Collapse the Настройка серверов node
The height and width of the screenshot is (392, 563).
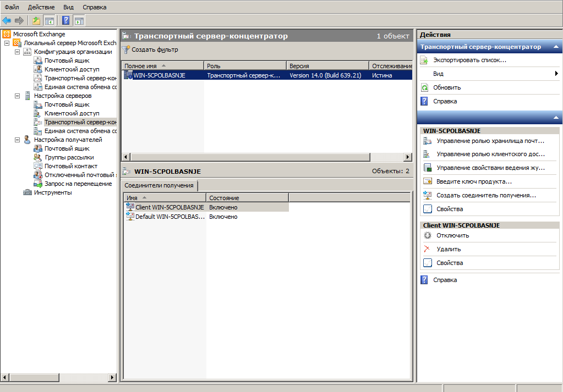(x=17, y=96)
